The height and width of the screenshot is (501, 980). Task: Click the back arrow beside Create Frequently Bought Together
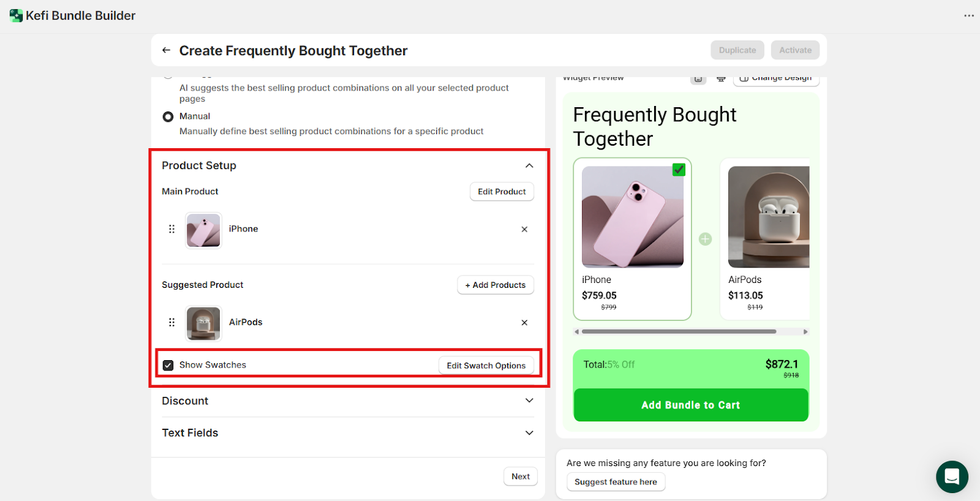pos(166,50)
